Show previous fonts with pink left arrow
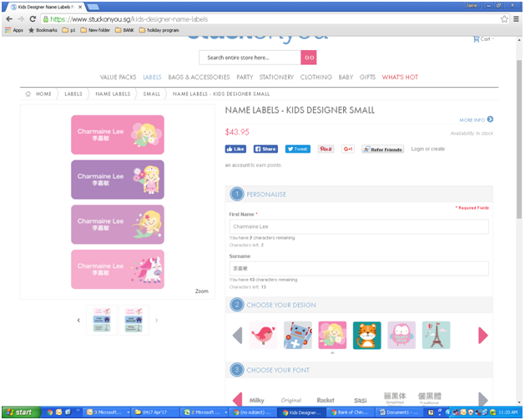 pyautogui.click(x=237, y=399)
